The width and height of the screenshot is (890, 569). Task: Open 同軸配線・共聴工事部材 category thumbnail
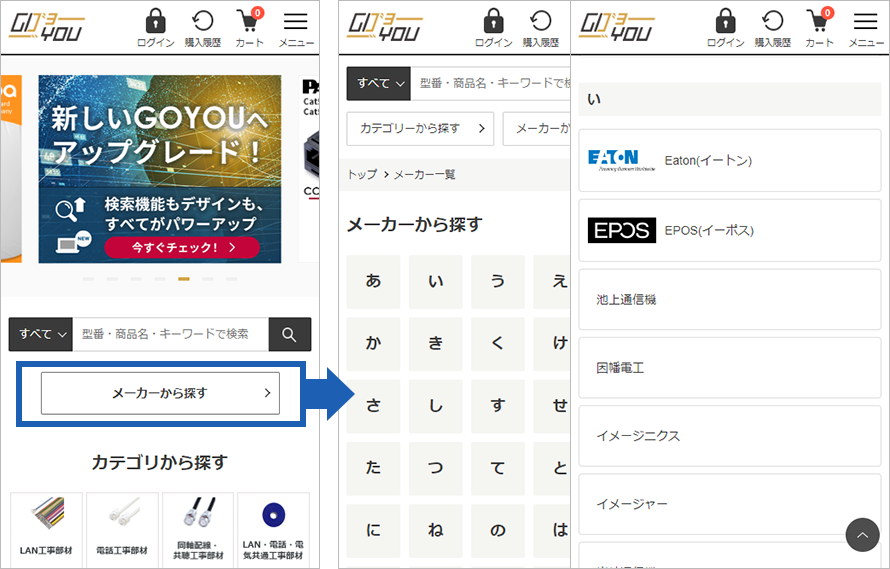[198, 528]
